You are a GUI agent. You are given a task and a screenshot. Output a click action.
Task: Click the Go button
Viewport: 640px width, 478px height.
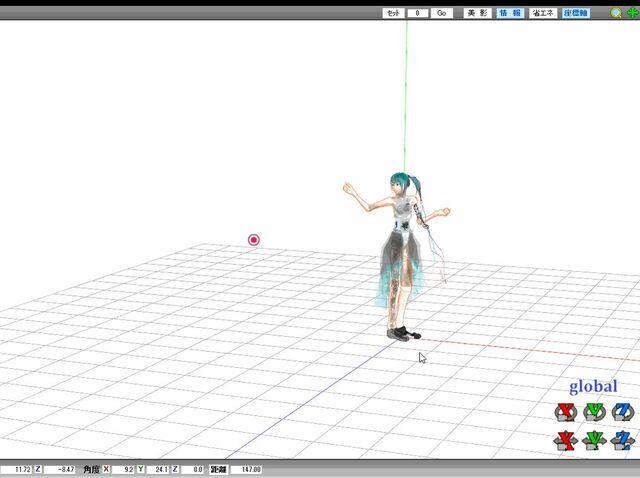pyautogui.click(x=441, y=13)
